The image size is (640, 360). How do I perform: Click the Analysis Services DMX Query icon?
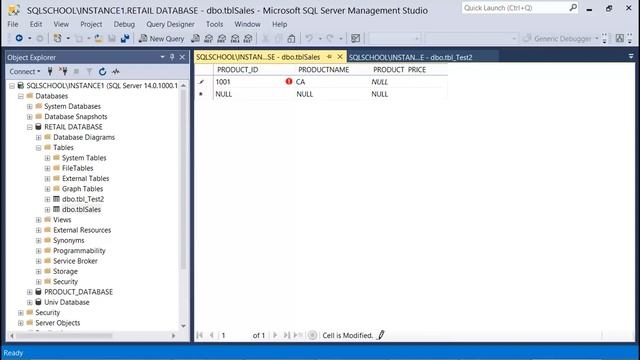coord(222,38)
